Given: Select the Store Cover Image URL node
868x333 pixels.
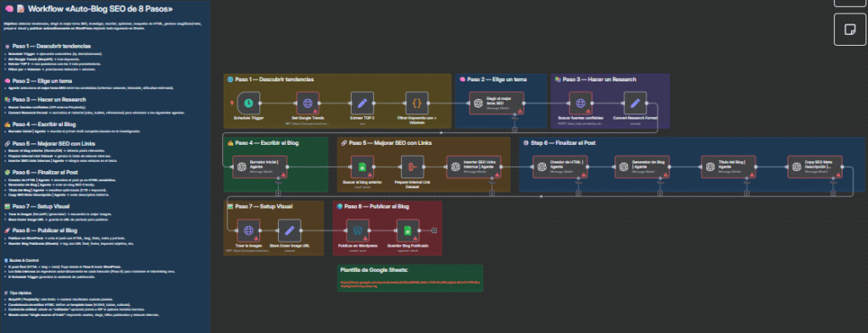Looking at the screenshot, I should point(289,230).
